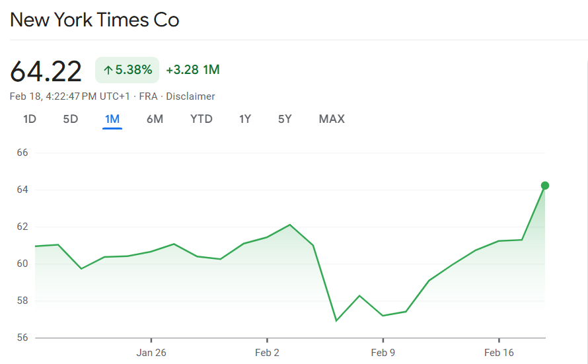Screen dimensions: 588x364
Task: Select the 5D range tab
Action: coord(71,119)
